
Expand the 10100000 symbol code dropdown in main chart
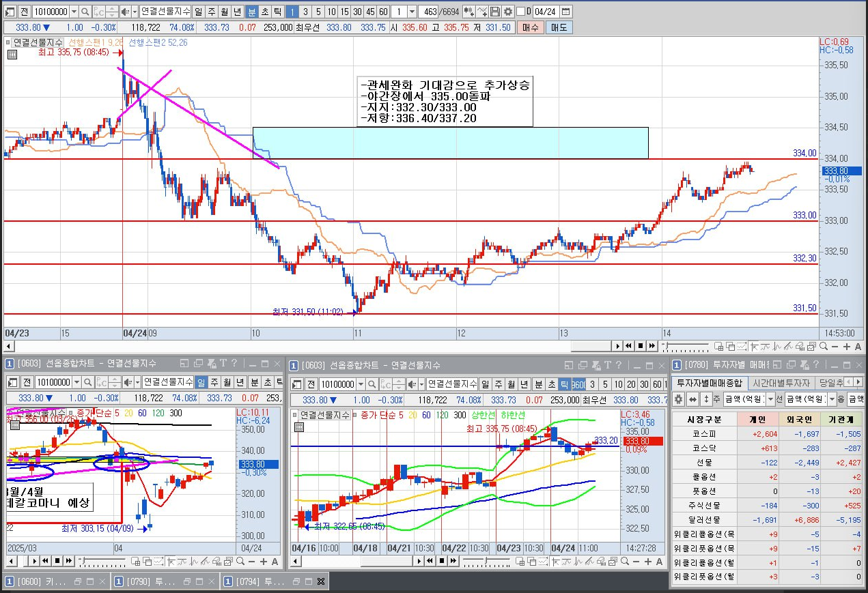pyautogui.click(x=74, y=12)
